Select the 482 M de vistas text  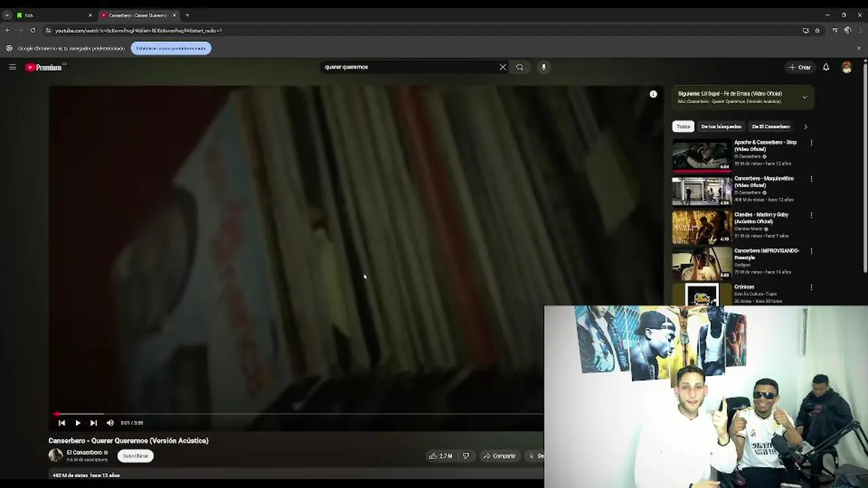pos(71,475)
